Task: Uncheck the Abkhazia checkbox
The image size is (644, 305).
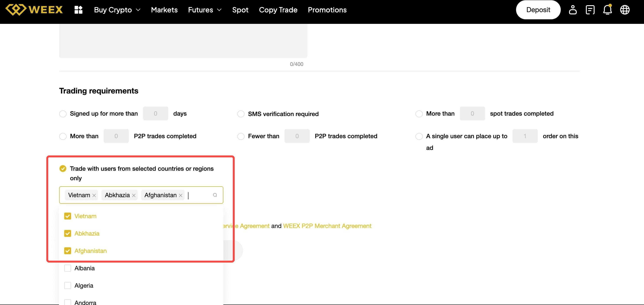Action: (67, 233)
